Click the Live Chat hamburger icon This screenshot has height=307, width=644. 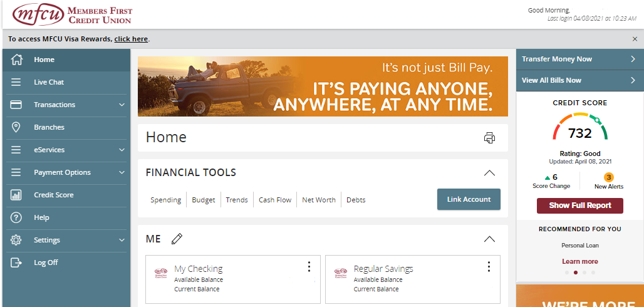pyautogui.click(x=16, y=82)
